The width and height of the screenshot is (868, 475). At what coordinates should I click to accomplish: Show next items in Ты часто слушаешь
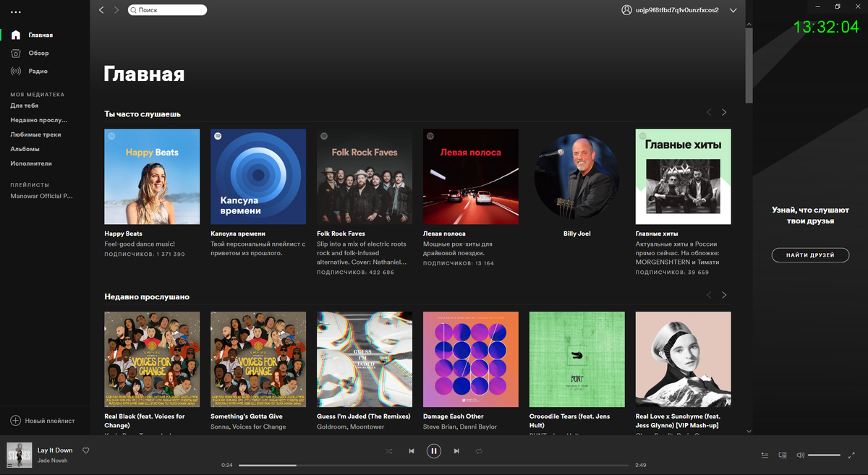coord(724,112)
